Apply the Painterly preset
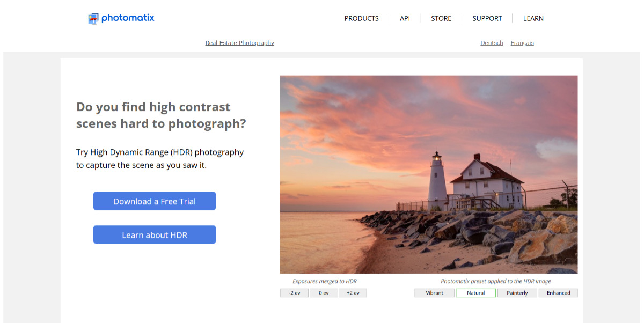This screenshot has width=644, height=323. [x=517, y=293]
